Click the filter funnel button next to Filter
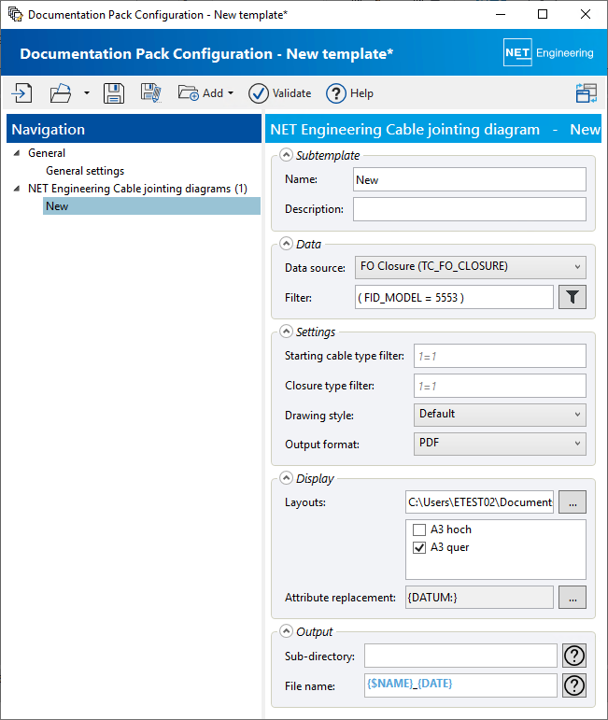This screenshot has height=720, width=608. 572,297
